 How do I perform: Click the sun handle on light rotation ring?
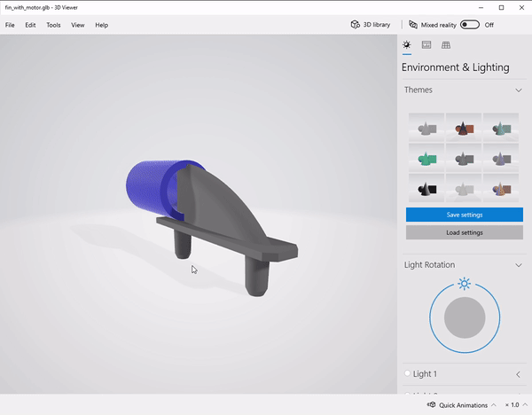[464, 284]
